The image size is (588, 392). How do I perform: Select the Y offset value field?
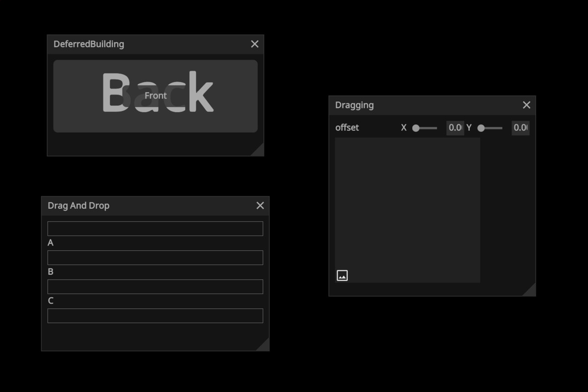click(x=520, y=128)
